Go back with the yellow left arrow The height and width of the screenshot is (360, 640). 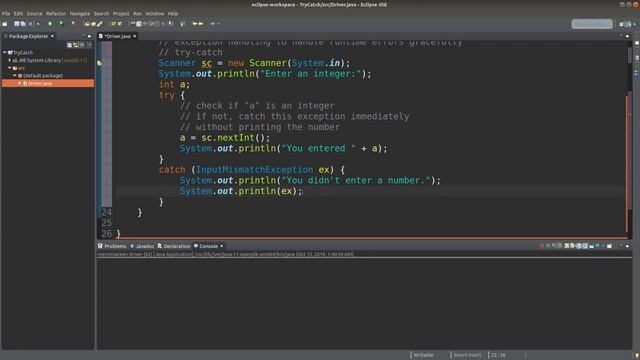point(195,24)
